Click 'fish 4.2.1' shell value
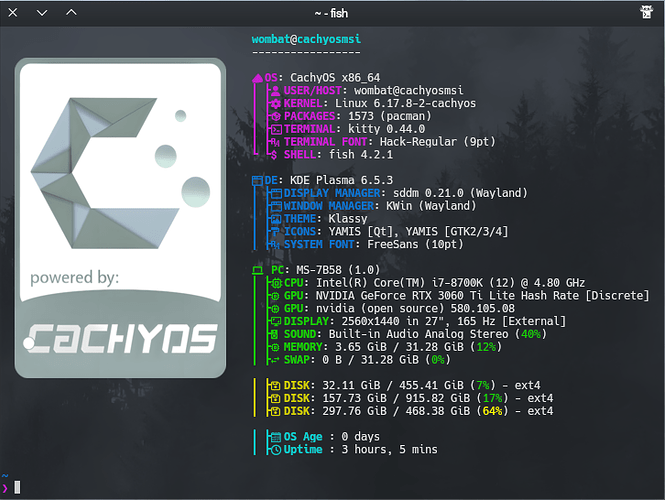665x500 pixels. tap(361, 154)
